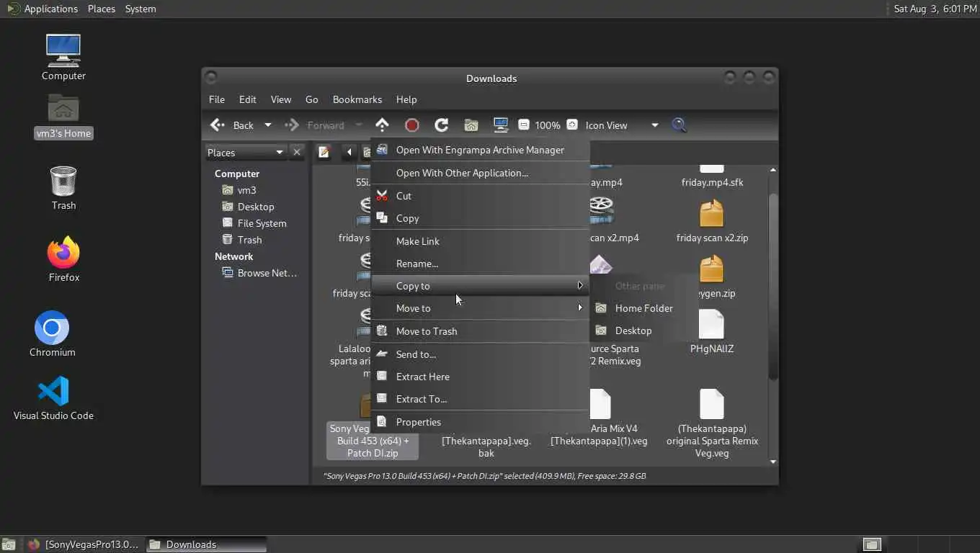Viewport: 980px width, 553px height.
Task: Open the Edit menu
Action: (x=248, y=99)
